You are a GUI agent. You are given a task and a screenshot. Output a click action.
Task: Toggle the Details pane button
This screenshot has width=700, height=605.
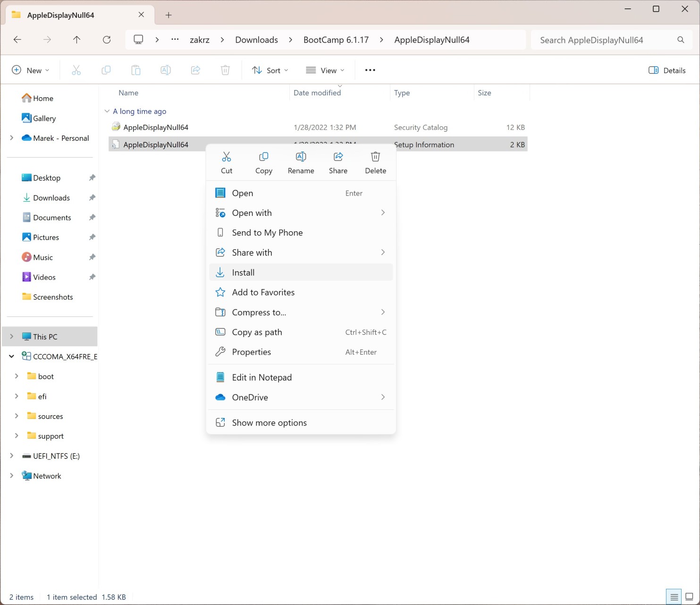pyautogui.click(x=667, y=70)
